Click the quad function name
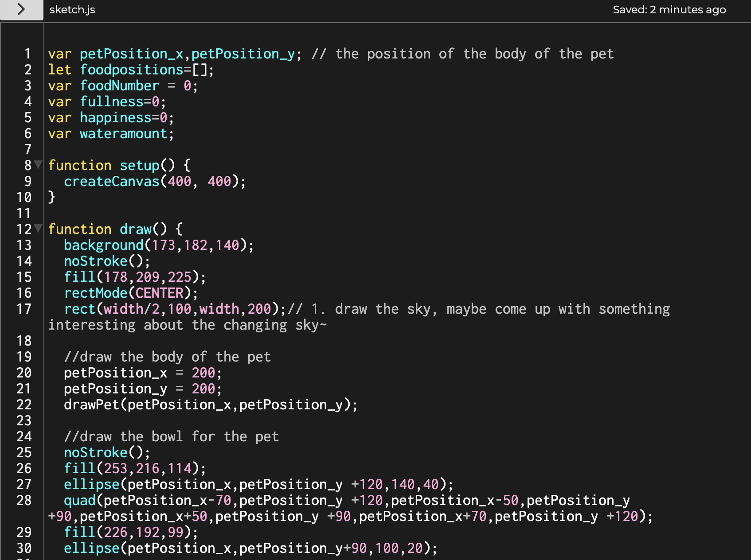 point(80,501)
